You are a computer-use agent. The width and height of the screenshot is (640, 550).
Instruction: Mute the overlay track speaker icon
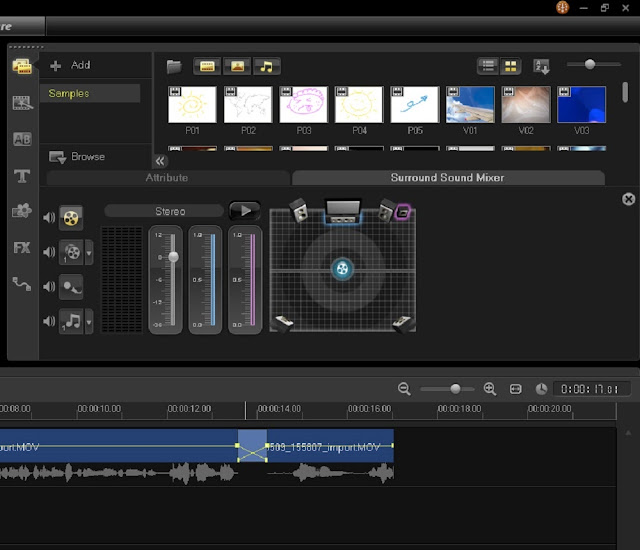(x=49, y=252)
